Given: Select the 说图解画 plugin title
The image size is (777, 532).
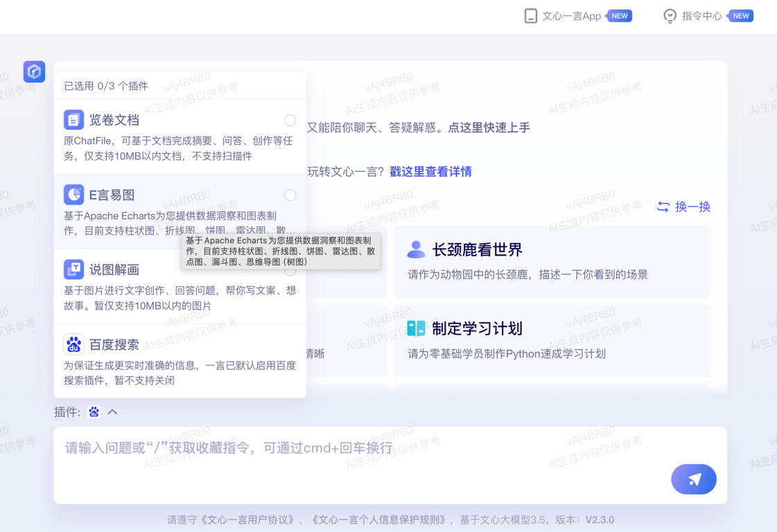Looking at the screenshot, I should (x=114, y=269).
